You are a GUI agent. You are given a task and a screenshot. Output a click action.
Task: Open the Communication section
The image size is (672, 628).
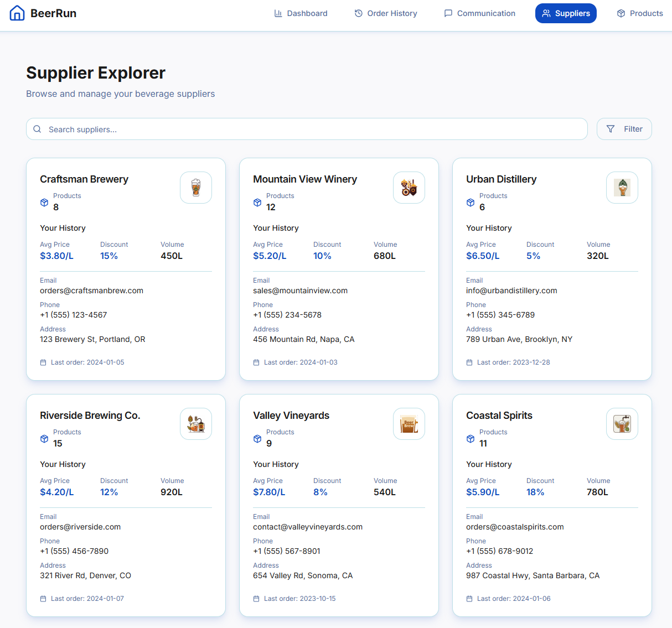coord(479,13)
